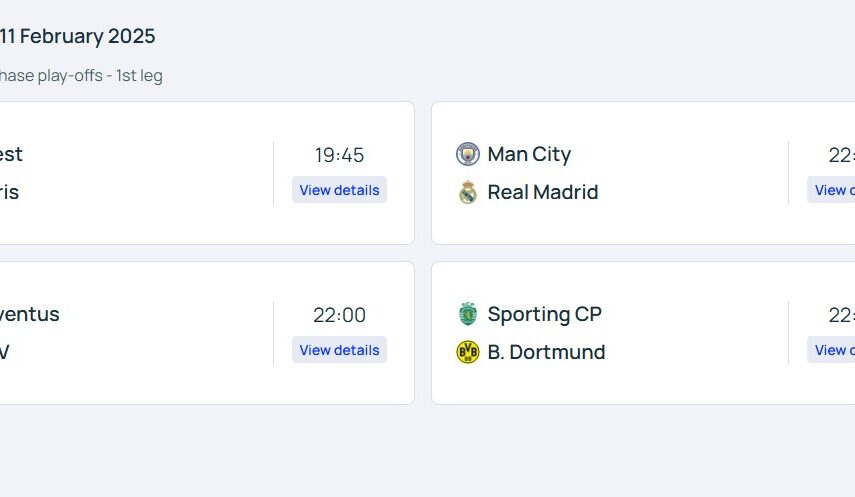The height and width of the screenshot is (497, 855).
Task: Select the B. Dortmund team name
Action: pos(546,352)
